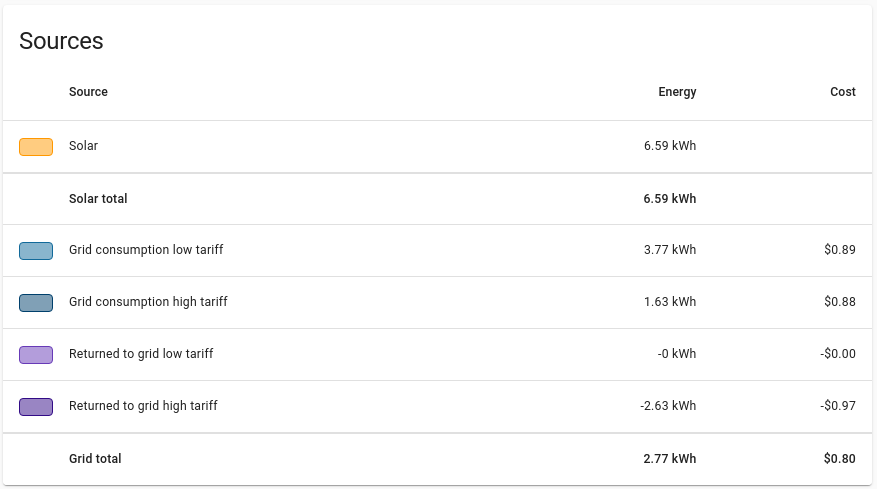Click the Cost column header

coord(843,92)
